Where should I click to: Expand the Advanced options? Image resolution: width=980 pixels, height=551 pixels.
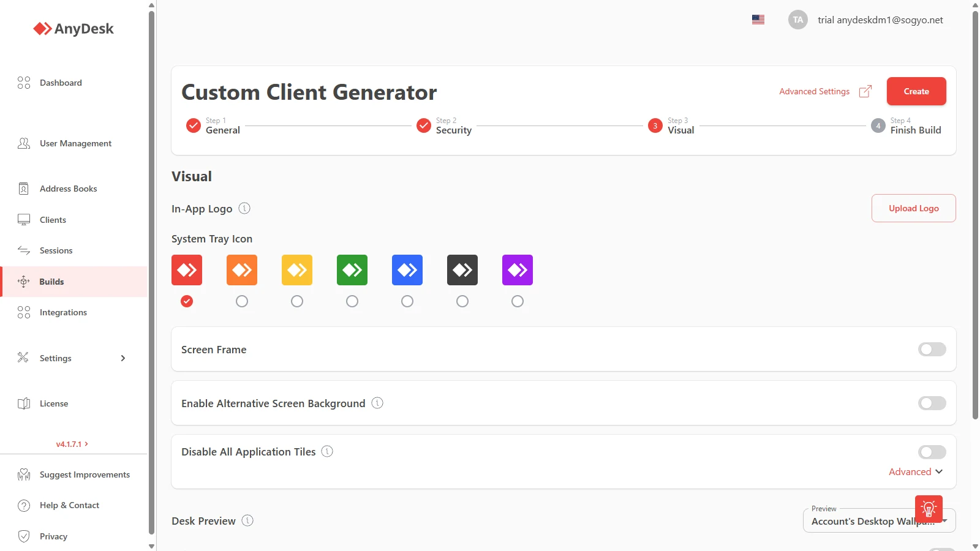(x=916, y=471)
